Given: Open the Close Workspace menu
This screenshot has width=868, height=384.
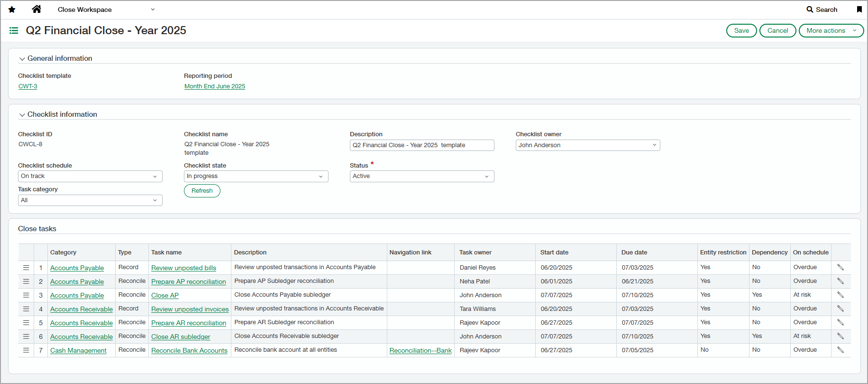Looking at the screenshot, I should pos(106,9).
